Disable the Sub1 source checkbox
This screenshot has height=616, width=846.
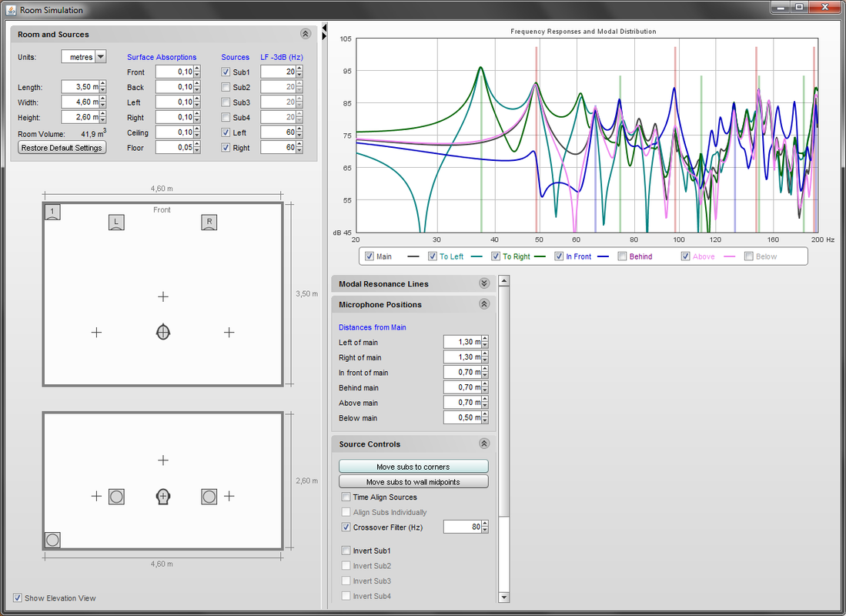point(226,72)
